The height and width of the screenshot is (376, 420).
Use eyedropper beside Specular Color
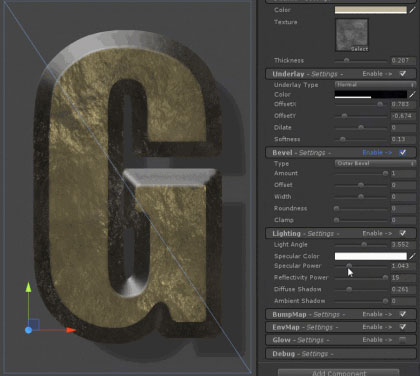tap(413, 256)
